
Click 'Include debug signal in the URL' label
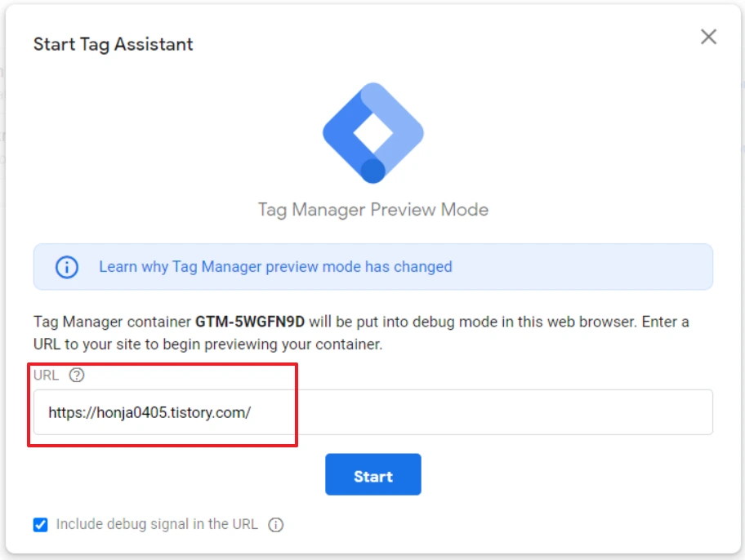(157, 524)
